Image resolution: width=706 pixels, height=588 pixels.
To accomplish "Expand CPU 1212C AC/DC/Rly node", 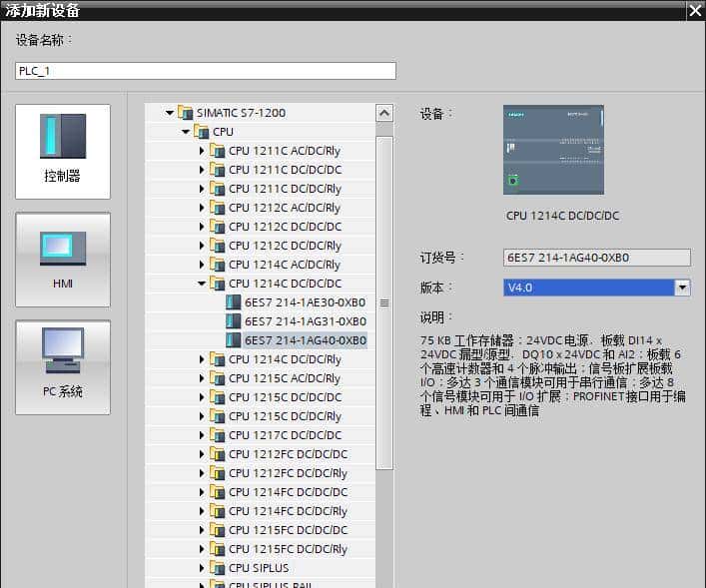I will [202, 208].
